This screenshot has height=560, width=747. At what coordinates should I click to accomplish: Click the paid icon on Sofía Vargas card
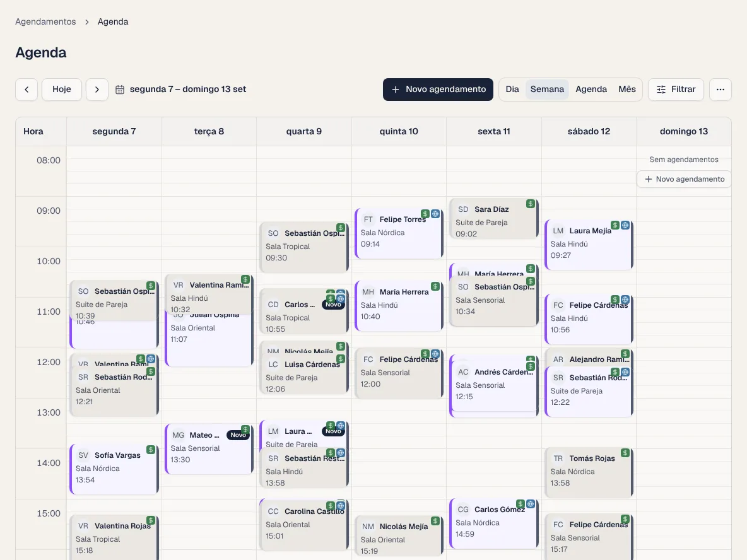151,450
